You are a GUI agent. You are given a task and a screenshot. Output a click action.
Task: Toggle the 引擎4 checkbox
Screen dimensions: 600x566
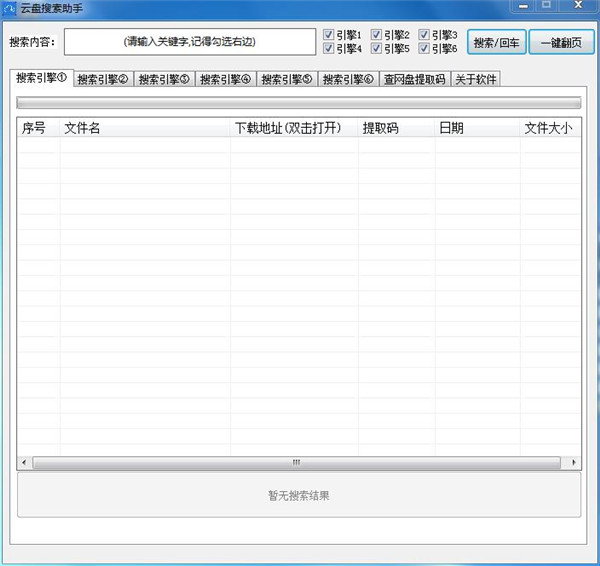pos(329,48)
